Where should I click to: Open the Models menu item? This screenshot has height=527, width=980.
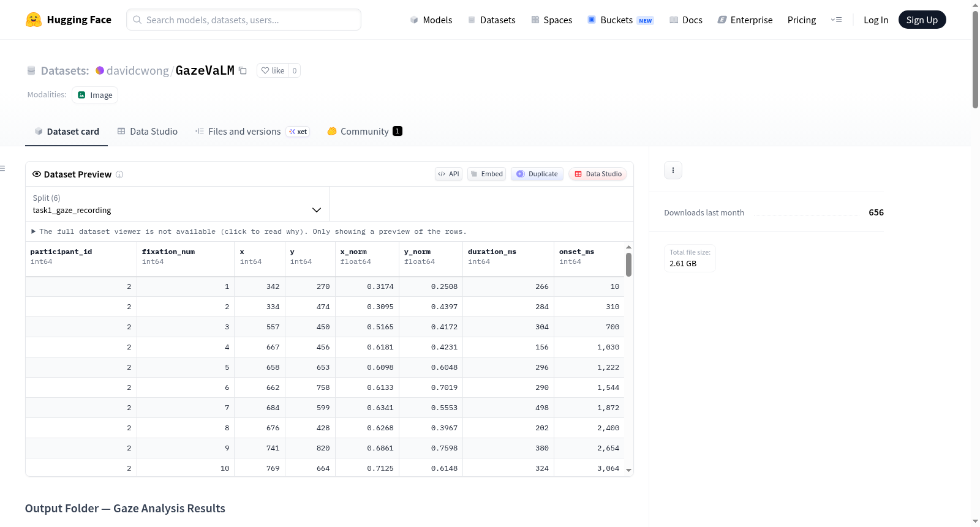pos(431,20)
